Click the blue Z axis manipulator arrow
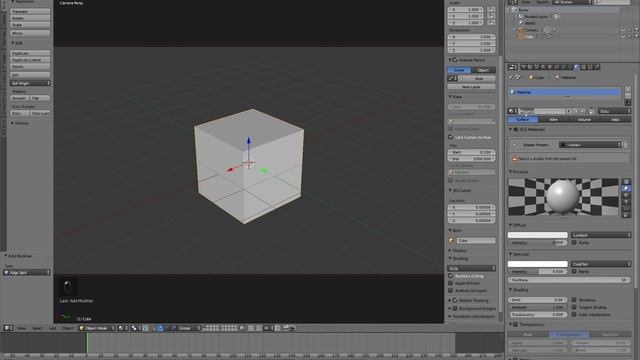640x360 pixels. coord(249,141)
